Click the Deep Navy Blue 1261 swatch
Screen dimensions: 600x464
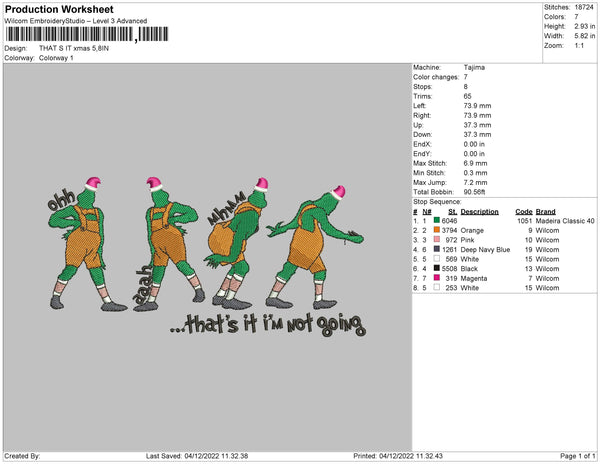point(438,249)
